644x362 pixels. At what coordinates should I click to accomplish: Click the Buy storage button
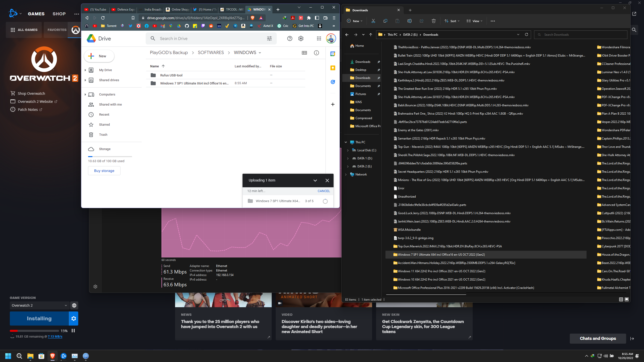[104, 171]
